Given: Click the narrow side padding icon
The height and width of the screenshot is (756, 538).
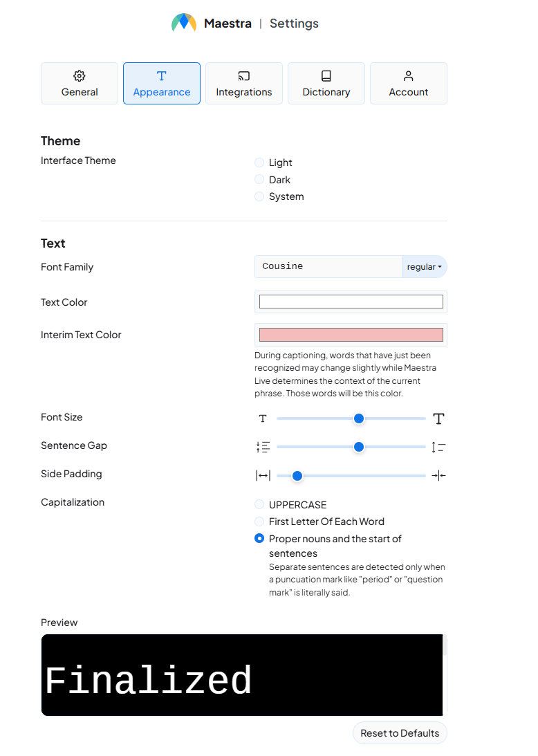Looking at the screenshot, I should coord(438,475).
